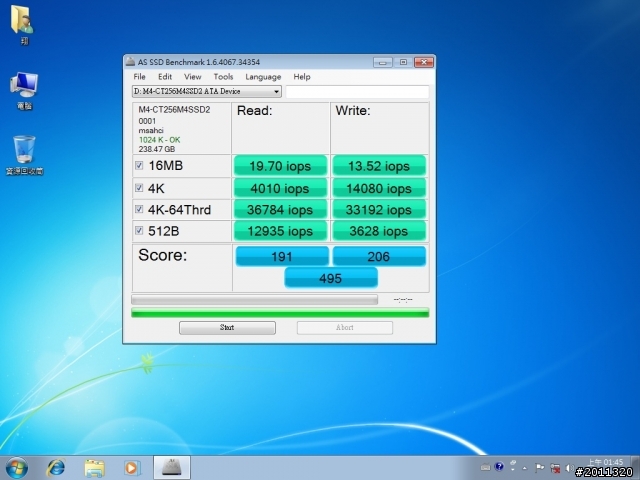Click the 16MB read result 19.70 iops
The height and width of the screenshot is (480, 640).
point(280,166)
